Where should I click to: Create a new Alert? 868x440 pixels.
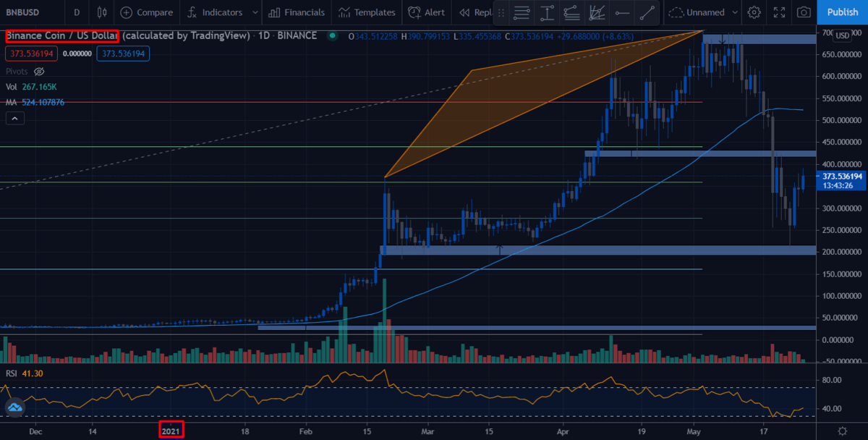coord(426,12)
